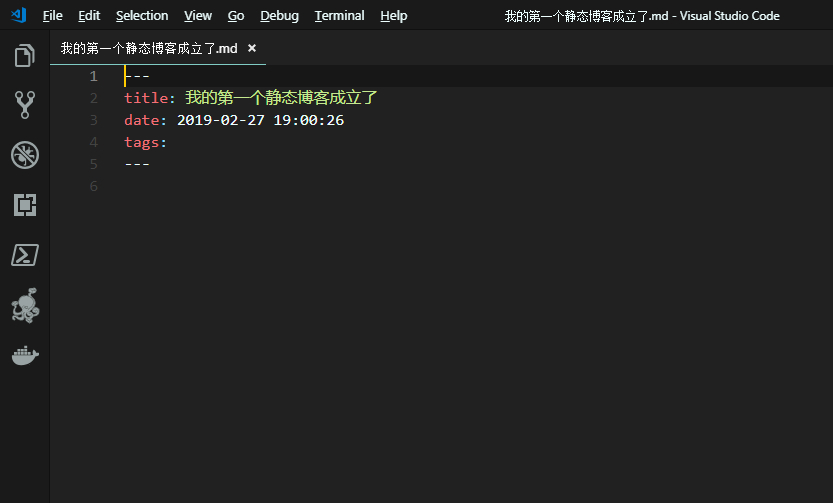Click line number 6 in the gutter

click(x=94, y=186)
